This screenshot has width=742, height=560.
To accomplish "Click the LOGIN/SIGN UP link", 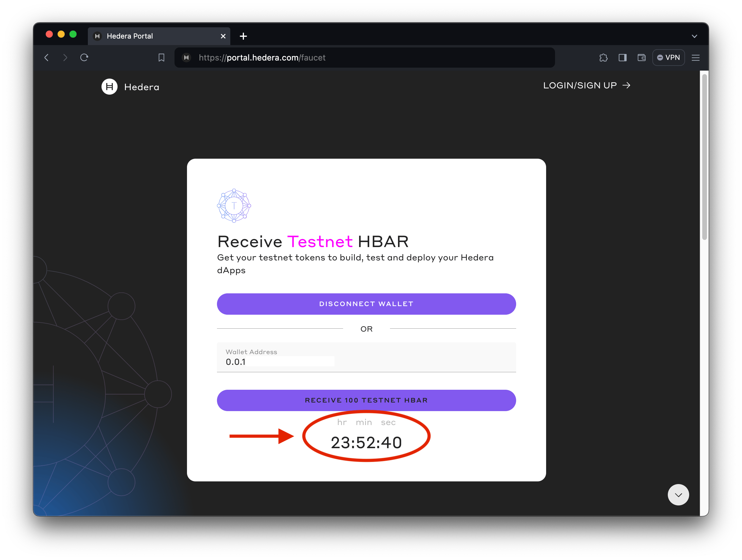I will (x=587, y=85).
